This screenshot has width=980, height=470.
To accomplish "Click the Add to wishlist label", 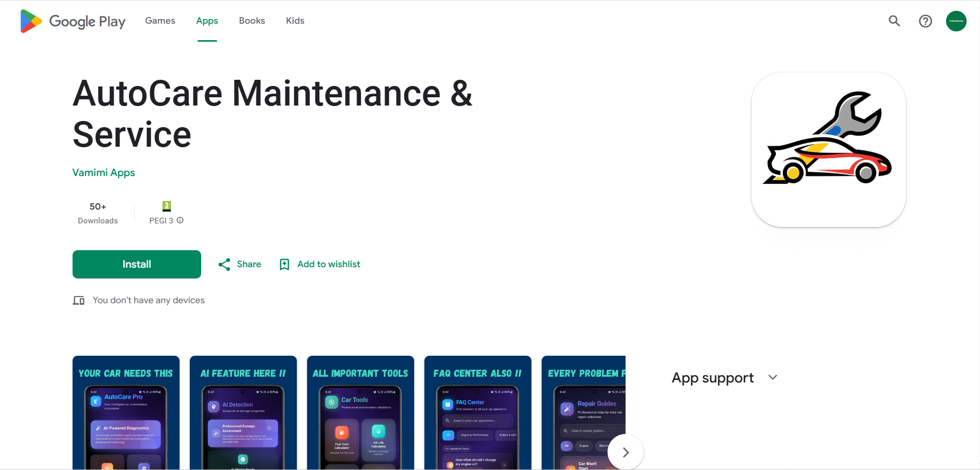I will (329, 264).
